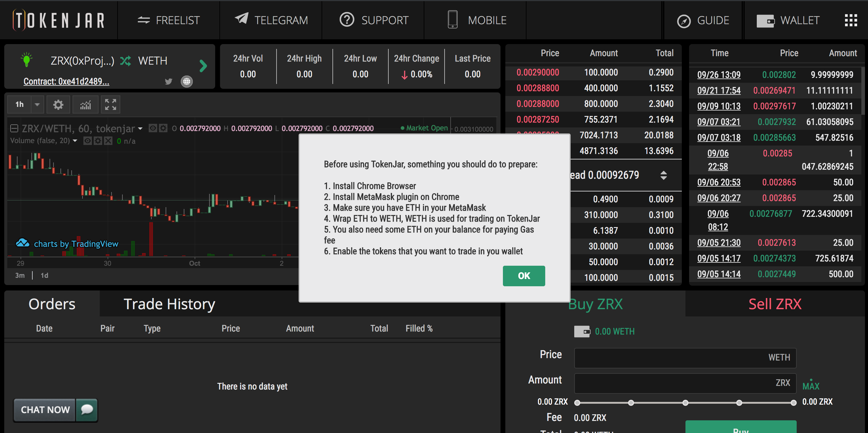Image resolution: width=868 pixels, height=433 pixels.
Task: Open trade timestamp 09/07 03:21
Action: [719, 122]
